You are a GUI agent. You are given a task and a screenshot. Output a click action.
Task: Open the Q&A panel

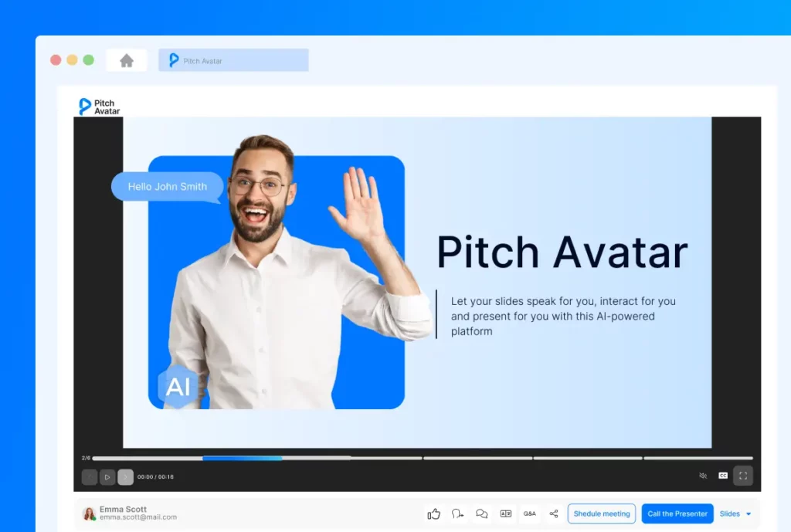click(530, 513)
